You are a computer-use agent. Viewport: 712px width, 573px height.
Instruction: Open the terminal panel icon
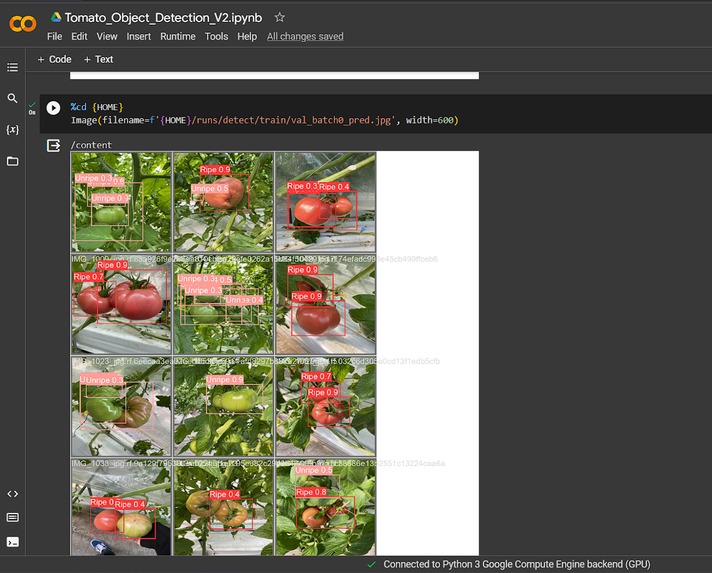(12, 542)
